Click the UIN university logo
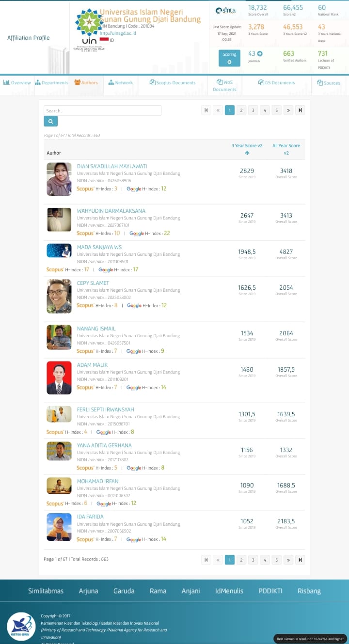 (x=89, y=29)
